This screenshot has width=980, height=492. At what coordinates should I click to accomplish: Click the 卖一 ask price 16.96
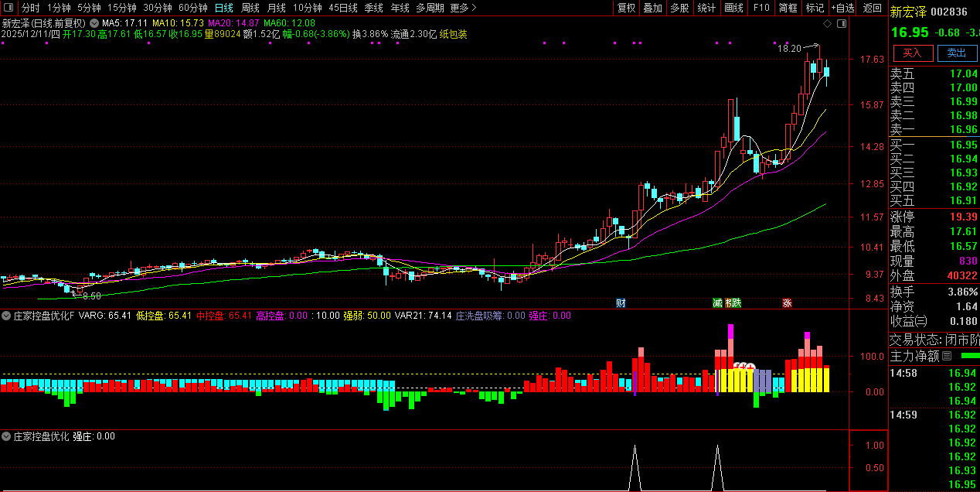[963, 129]
